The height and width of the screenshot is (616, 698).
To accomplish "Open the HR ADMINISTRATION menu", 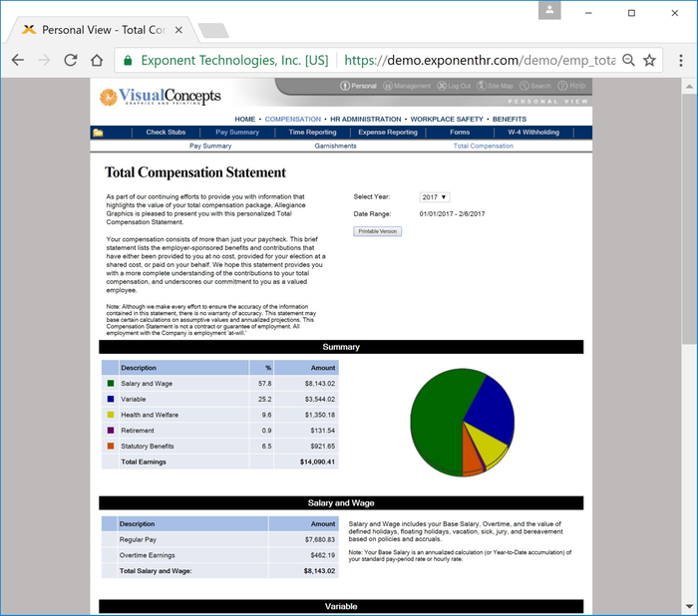I will pos(366,120).
